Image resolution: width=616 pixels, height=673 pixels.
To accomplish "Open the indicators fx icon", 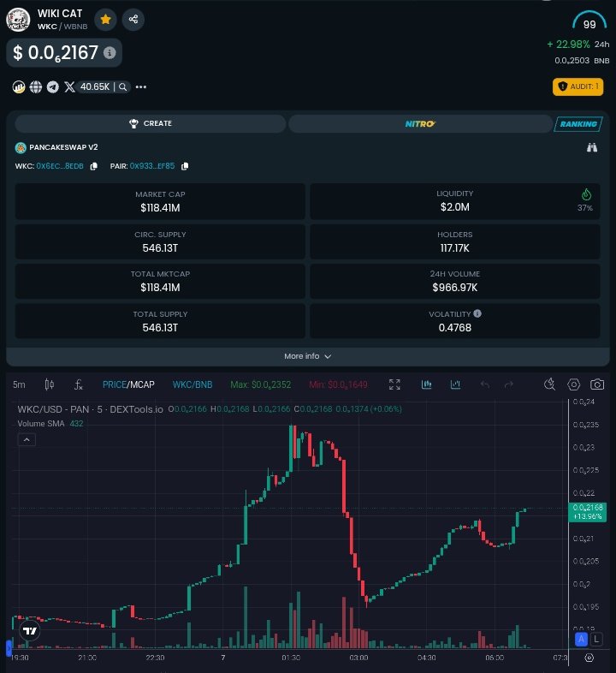I will [x=78, y=384].
